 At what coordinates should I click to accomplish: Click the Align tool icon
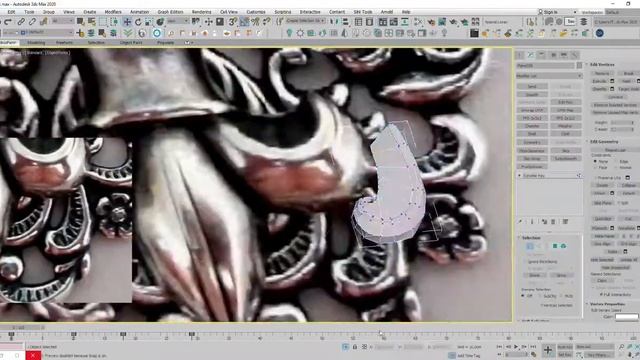tap(345, 22)
